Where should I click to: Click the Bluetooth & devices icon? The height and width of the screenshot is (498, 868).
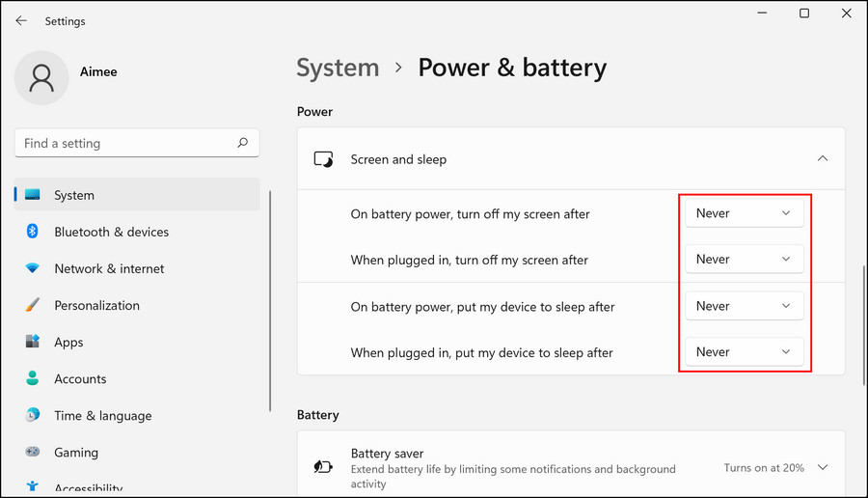32,232
